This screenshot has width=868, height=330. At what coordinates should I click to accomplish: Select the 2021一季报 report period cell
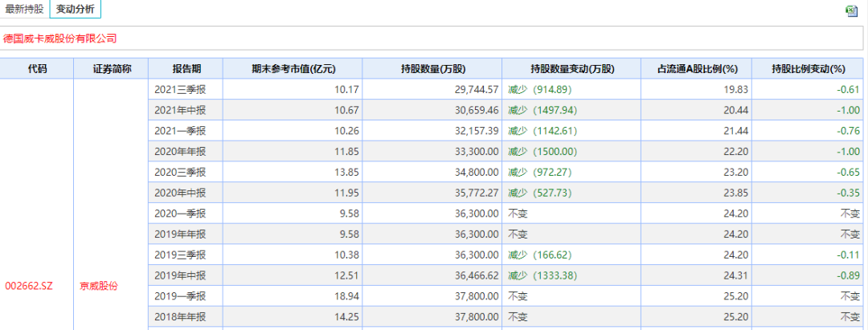click(186, 131)
